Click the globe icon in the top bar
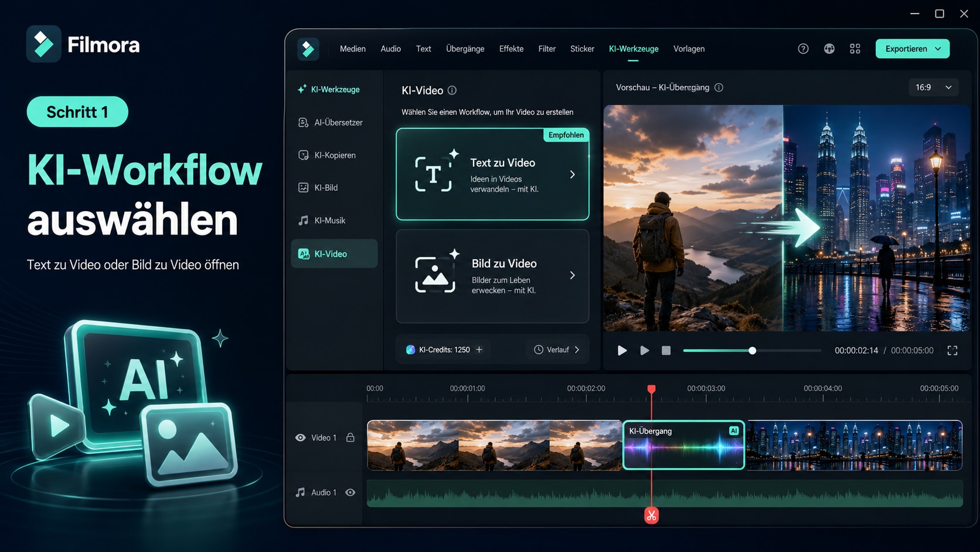This screenshot has height=552, width=980. (x=829, y=49)
